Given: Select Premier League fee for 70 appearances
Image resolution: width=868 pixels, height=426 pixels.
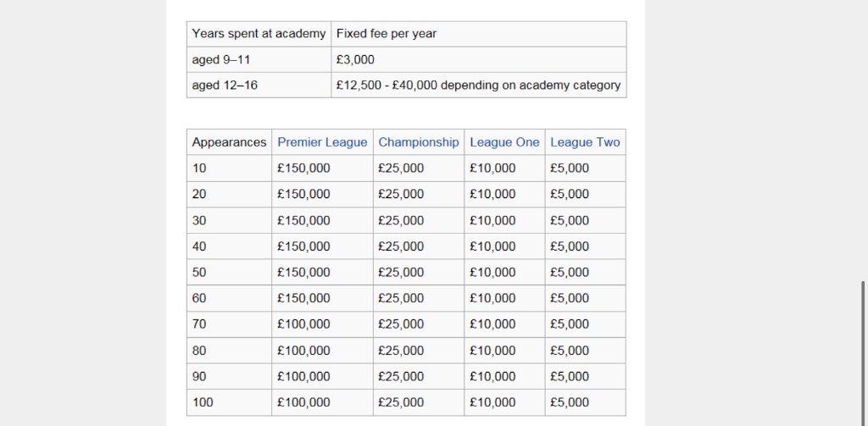Looking at the screenshot, I should tap(303, 324).
